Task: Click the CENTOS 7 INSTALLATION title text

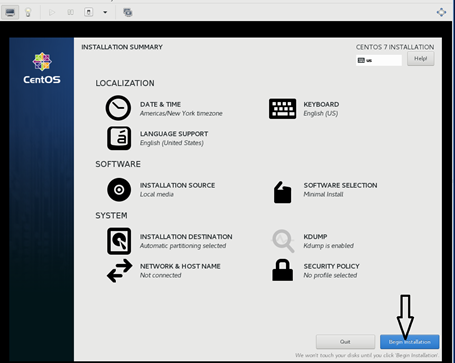Action: (x=395, y=47)
